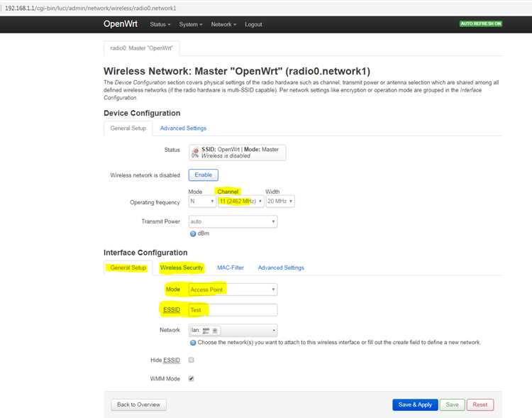532x418 pixels.
Task: Open the operating Mode N dropdown
Action: click(202, 202)
